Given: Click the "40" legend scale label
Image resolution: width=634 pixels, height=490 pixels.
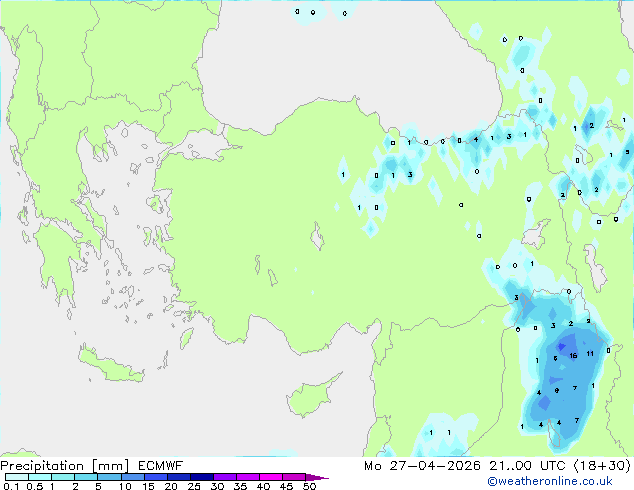Looking at the screenshot, I should [263, 486].
